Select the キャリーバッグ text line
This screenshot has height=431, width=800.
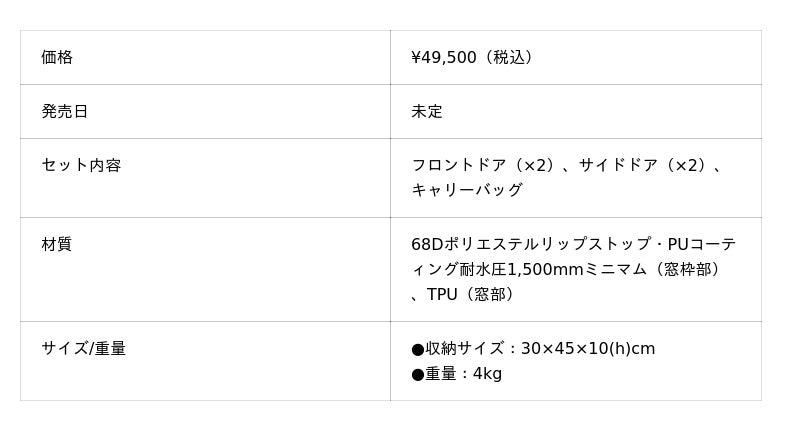pos(467,190)
